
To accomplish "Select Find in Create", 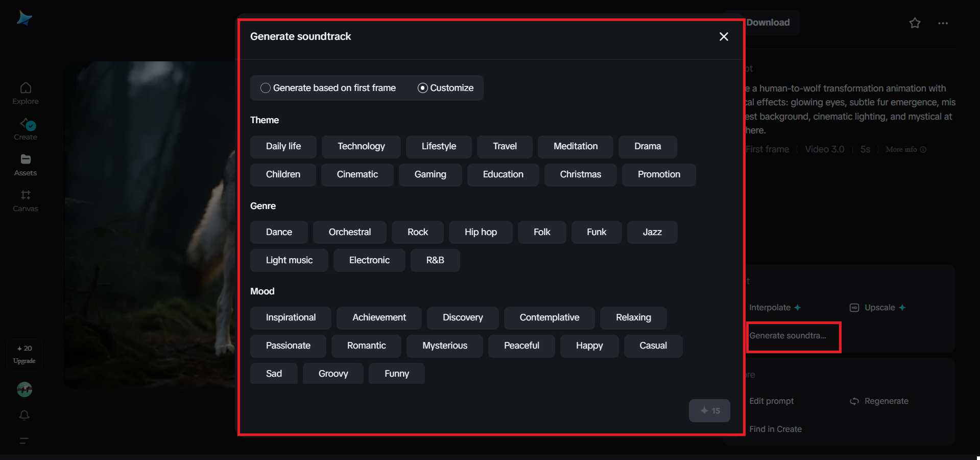I will (775, 429).
